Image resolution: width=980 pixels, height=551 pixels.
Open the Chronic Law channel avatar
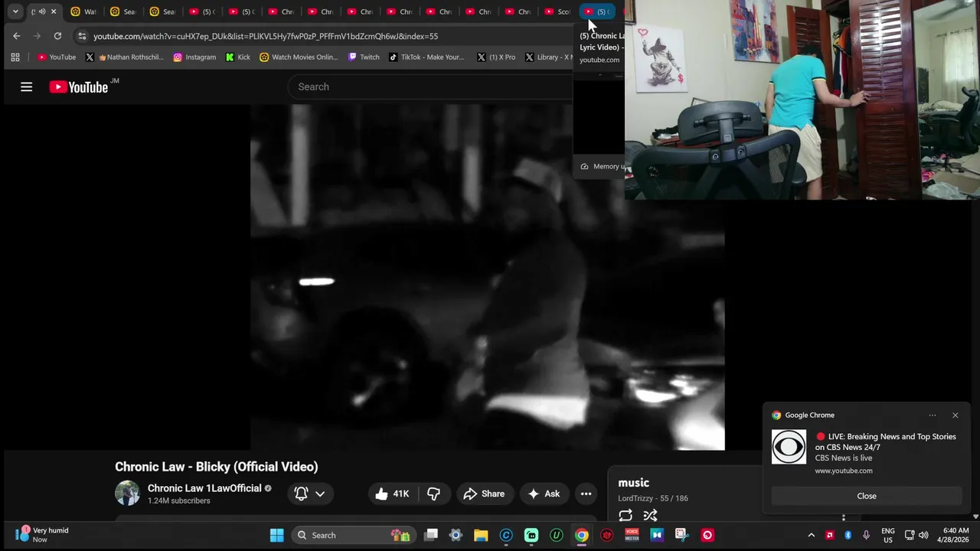pos(127,494)
